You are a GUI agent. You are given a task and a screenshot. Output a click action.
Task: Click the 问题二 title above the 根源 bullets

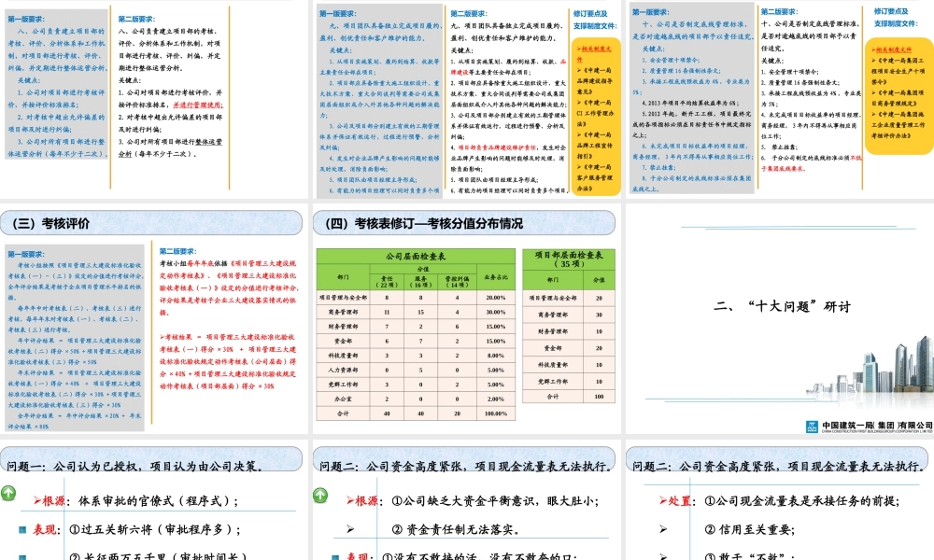pyautogui.click(x=466, y=466)
